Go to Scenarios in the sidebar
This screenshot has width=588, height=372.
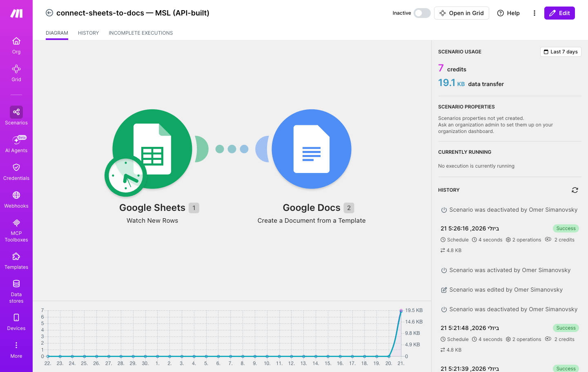coord(16,116)
